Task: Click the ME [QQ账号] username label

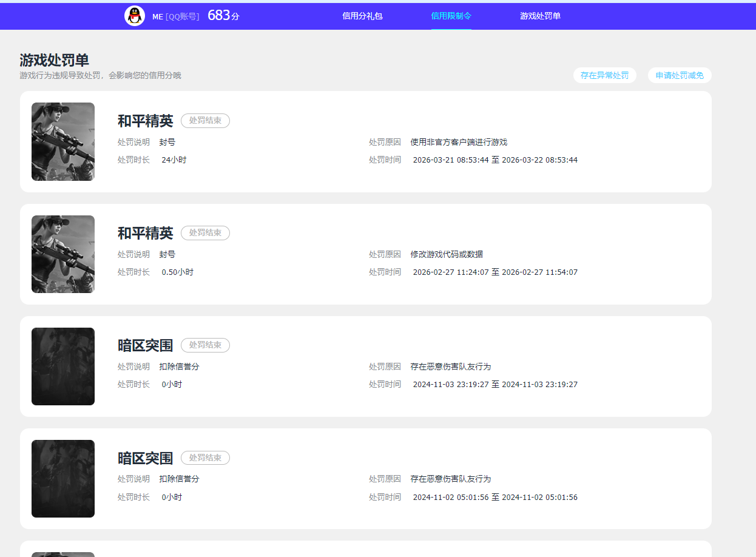Action: tap(175, 17)
